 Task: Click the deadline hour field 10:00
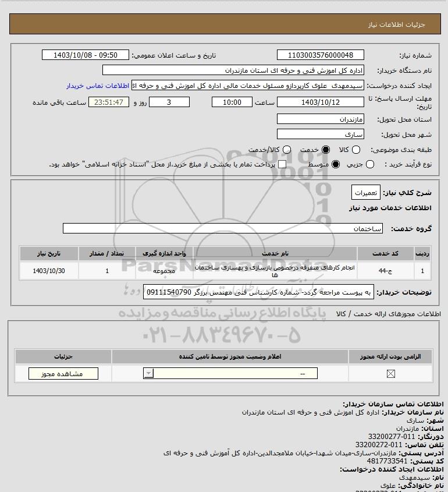click(232, 102)
